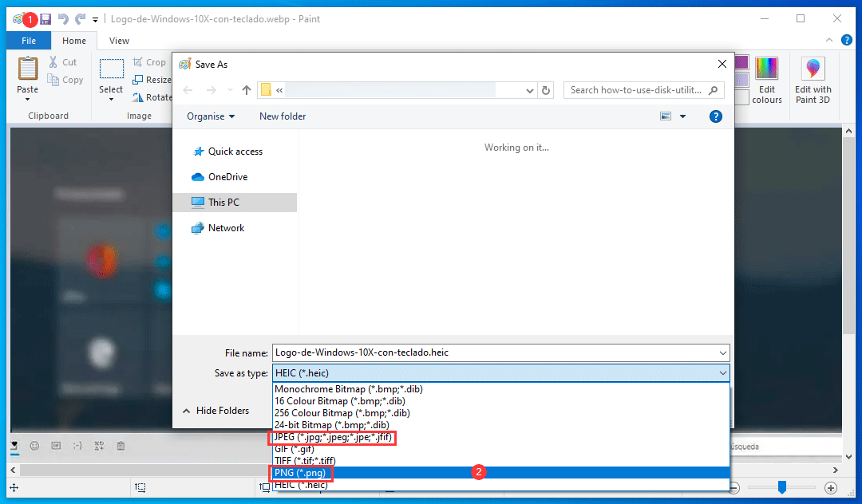Choose TIFF (*.tif) format
862x504 pixels.
pyautogui.click(x=500, y=461)
